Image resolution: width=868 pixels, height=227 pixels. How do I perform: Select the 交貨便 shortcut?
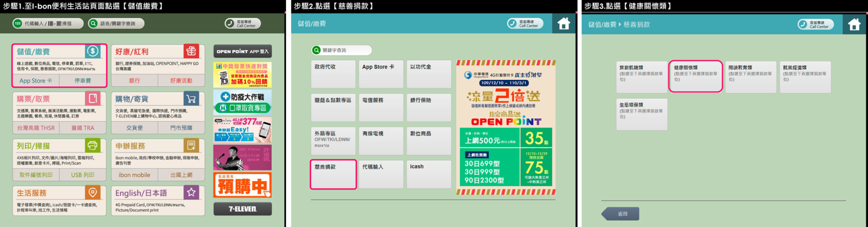pos(135,128)
